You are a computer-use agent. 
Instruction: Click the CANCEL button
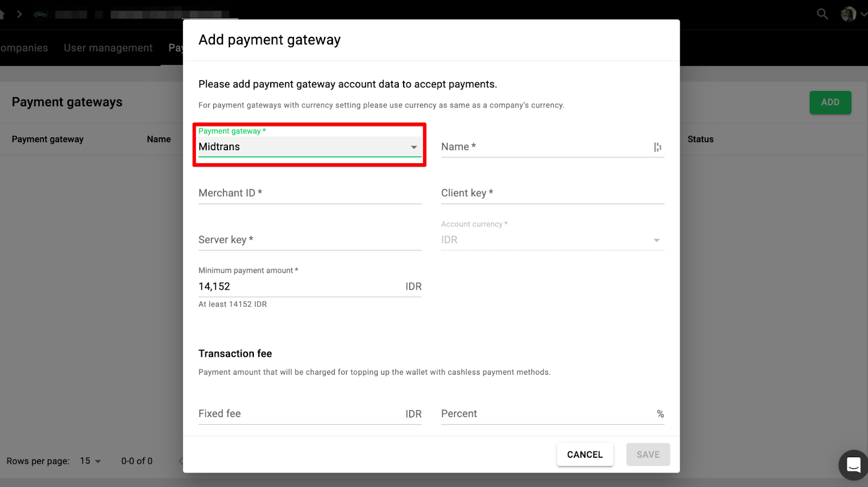click(585, 454)
